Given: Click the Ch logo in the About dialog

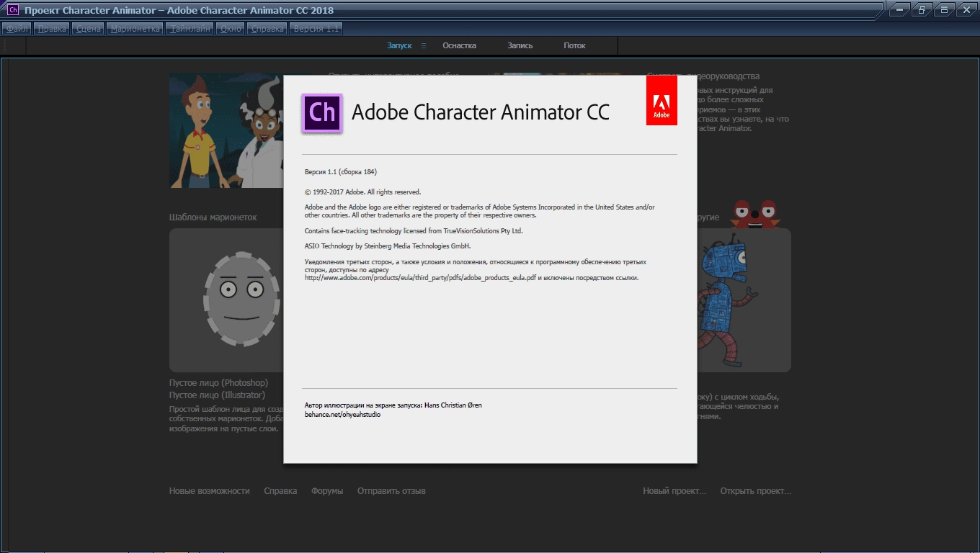Looking at the screenshot, I should tap(322, 113).
